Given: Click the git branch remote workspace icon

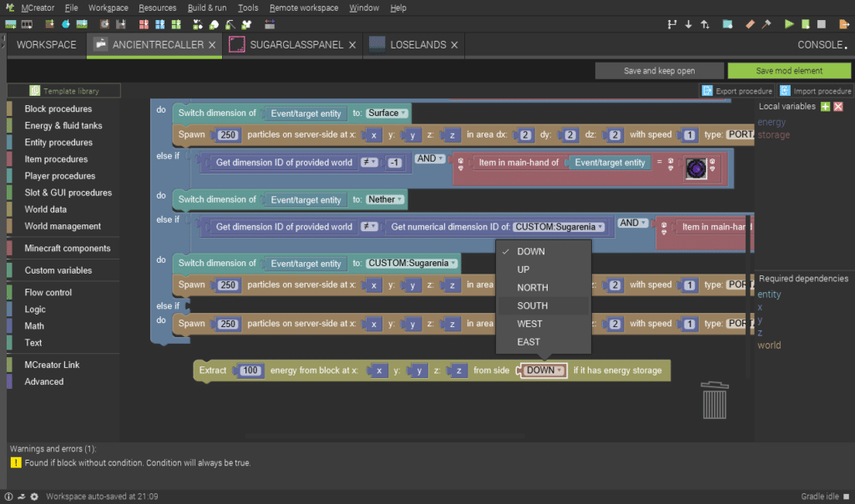Looking at the screenshot, I should pyautogui.click(x=672, y=24).
